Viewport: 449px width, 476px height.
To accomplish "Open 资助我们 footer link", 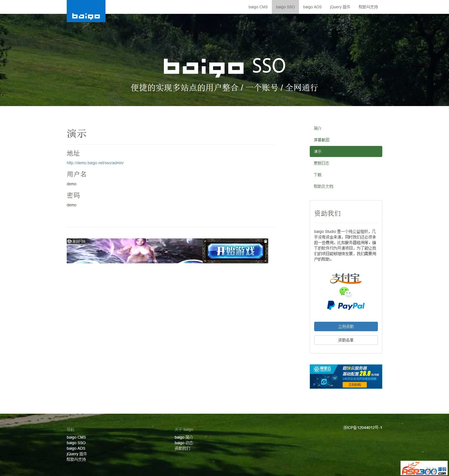I will click(x=182, y=448).
